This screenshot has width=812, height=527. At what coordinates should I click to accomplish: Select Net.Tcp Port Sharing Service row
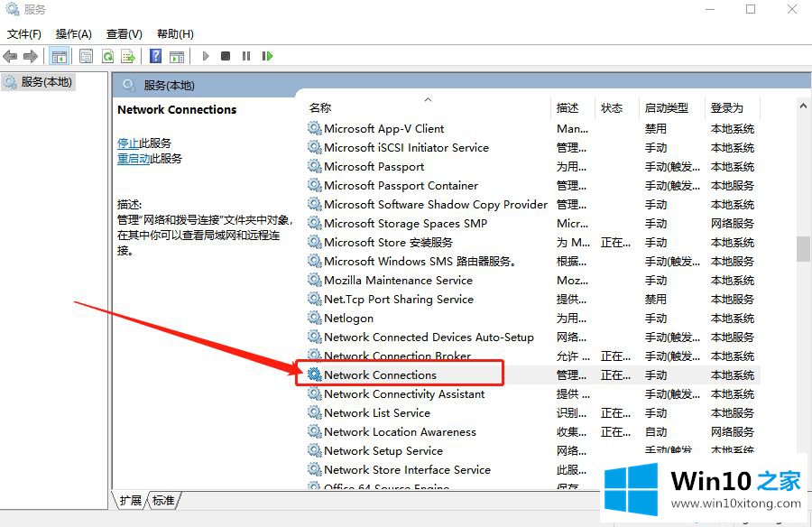point(531,299)
